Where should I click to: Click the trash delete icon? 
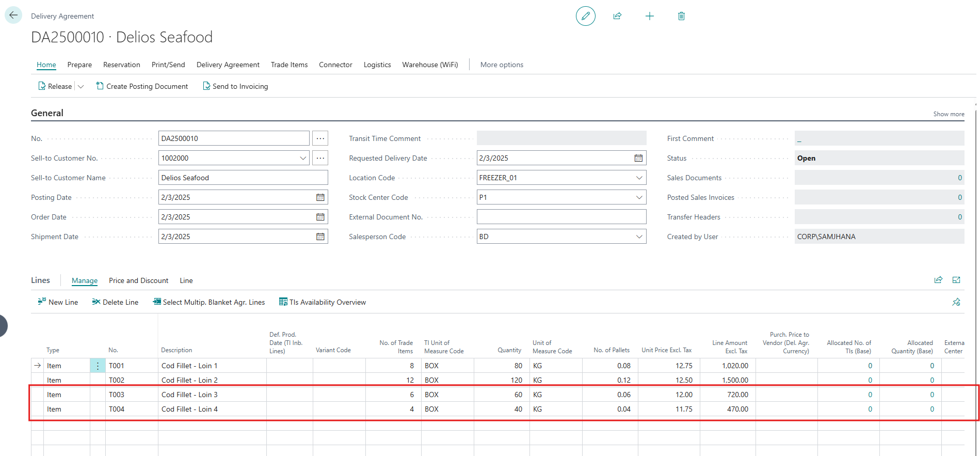(x=681, y=16)
